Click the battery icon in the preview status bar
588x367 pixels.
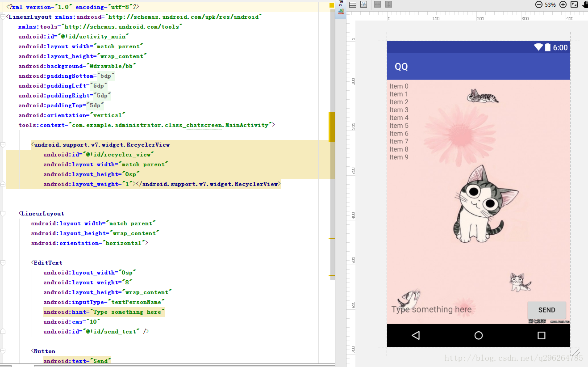(548, 47)
